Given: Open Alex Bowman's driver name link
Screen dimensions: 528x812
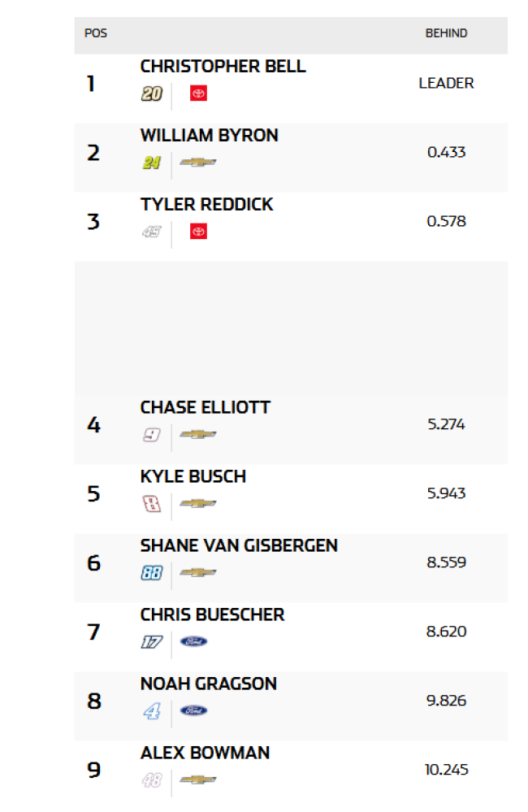Looking at the screenshot, I should [205, 753].
